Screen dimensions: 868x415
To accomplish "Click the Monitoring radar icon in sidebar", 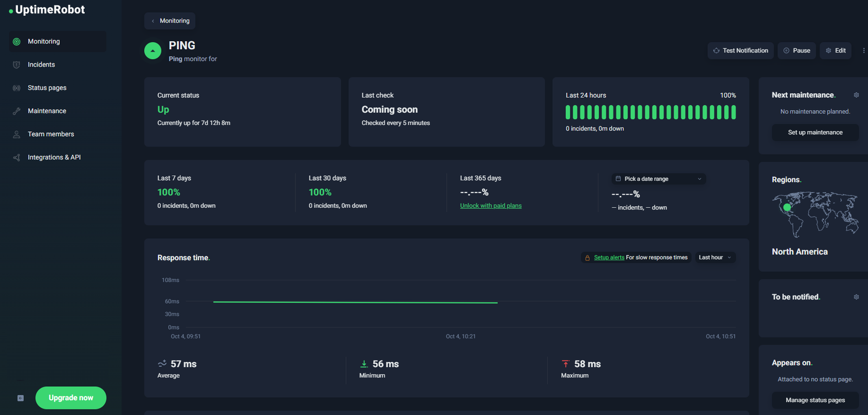I will 17,42.
